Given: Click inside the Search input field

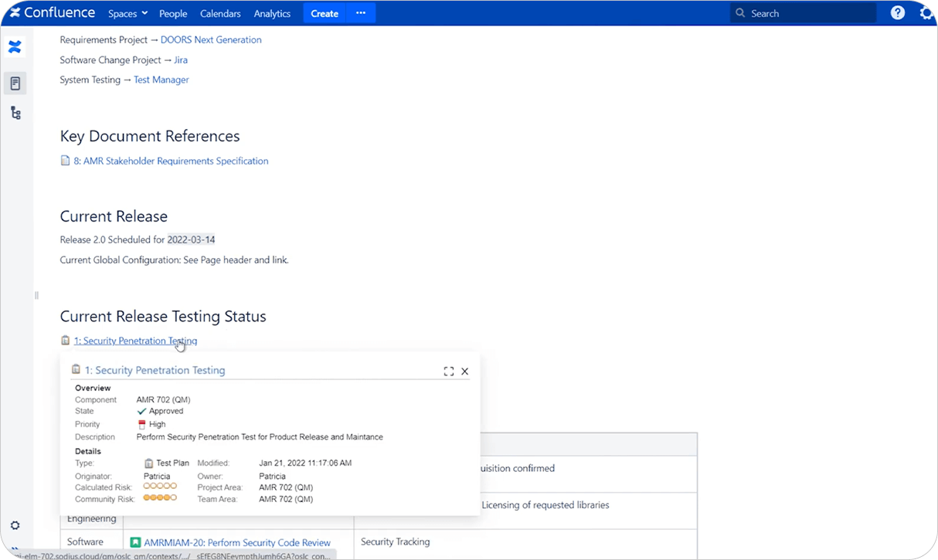Looking at the screenshot, I should [796, 12].
